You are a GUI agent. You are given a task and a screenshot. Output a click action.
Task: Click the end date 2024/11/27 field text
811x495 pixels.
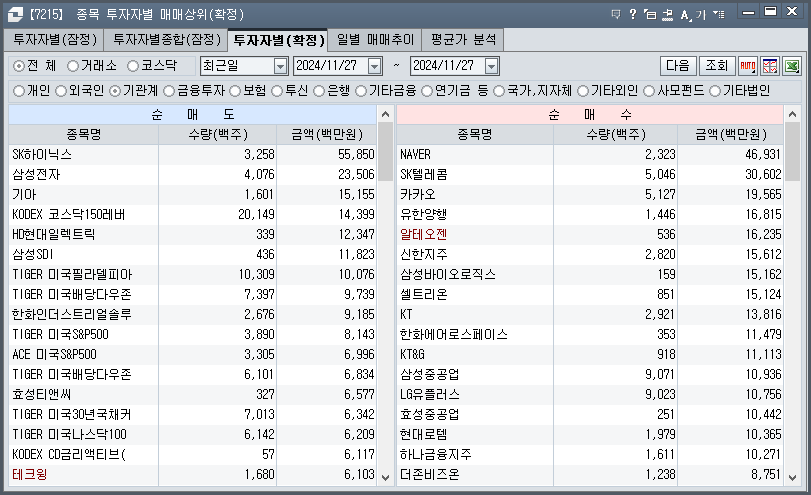(x=444, y=66)
